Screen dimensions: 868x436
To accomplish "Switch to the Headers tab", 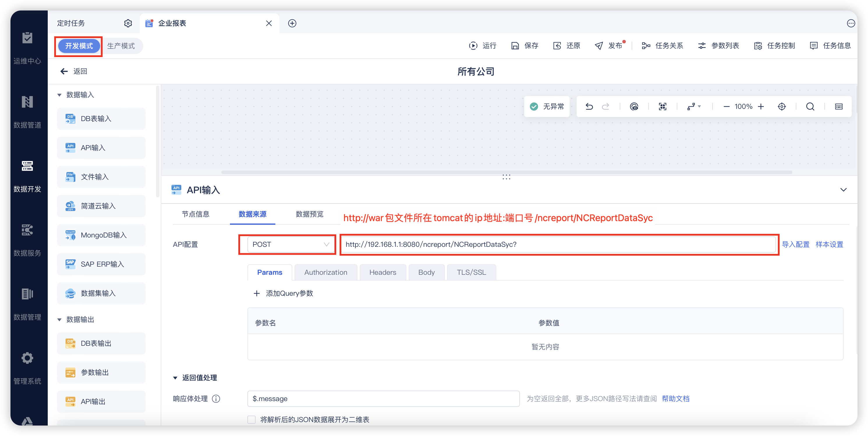I will click(382, 272).
